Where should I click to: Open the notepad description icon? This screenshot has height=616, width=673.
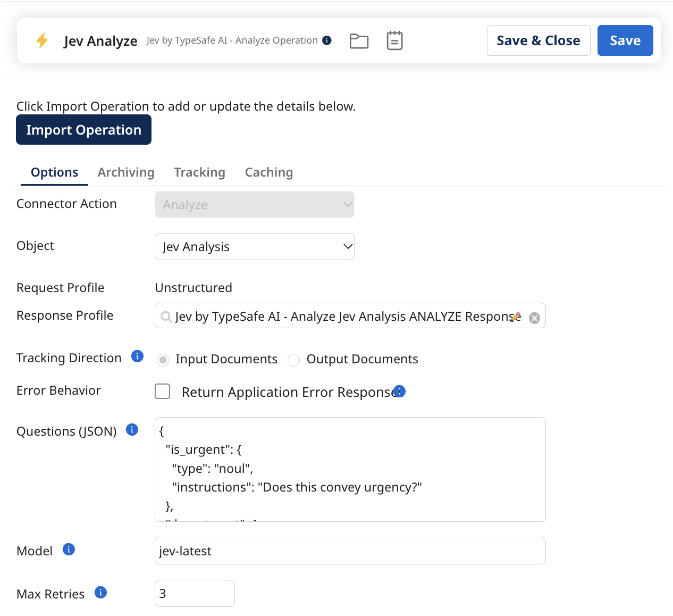point(394,40)
